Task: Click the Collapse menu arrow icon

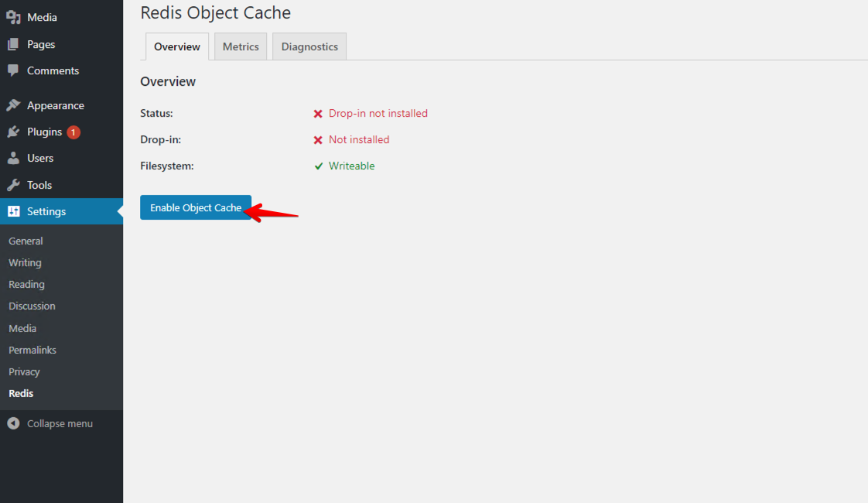Action: (13, 424)
